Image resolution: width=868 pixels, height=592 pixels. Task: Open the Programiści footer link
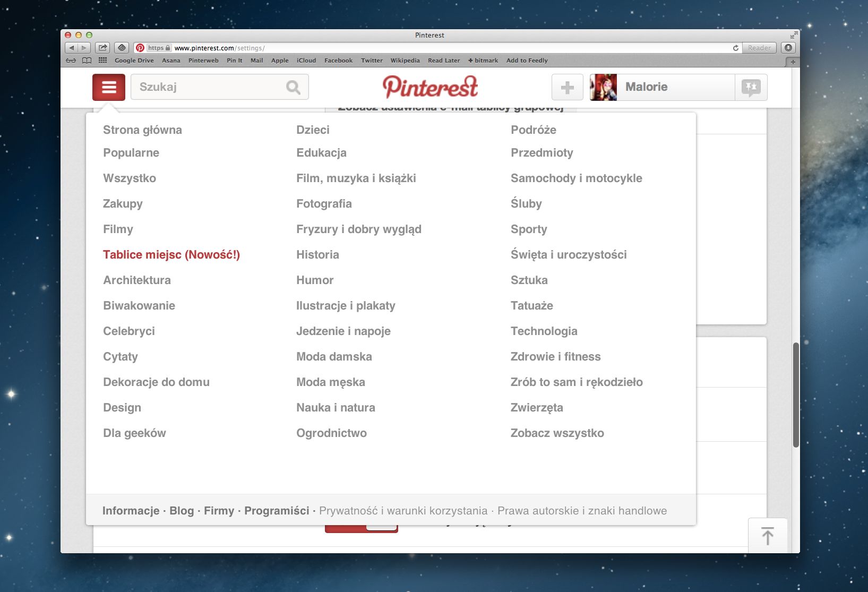(x=277, y=511)
